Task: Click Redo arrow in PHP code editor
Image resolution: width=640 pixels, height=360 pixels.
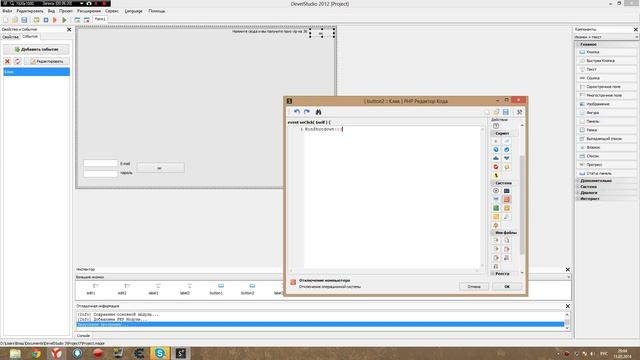Action: [x=307, y=112]
